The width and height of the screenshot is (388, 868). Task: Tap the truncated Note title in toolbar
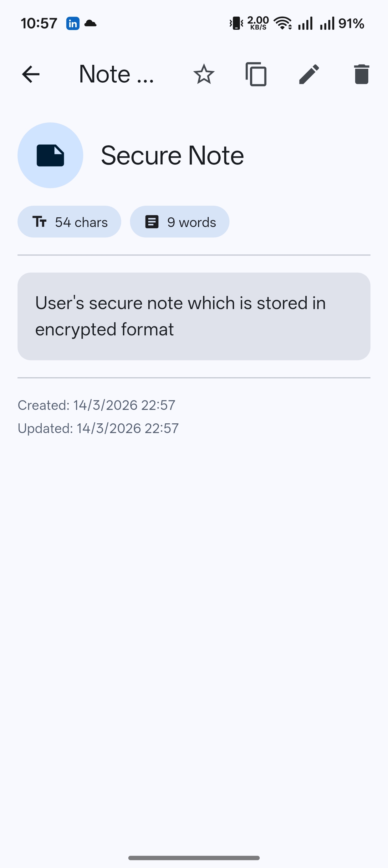coord(116,74)
